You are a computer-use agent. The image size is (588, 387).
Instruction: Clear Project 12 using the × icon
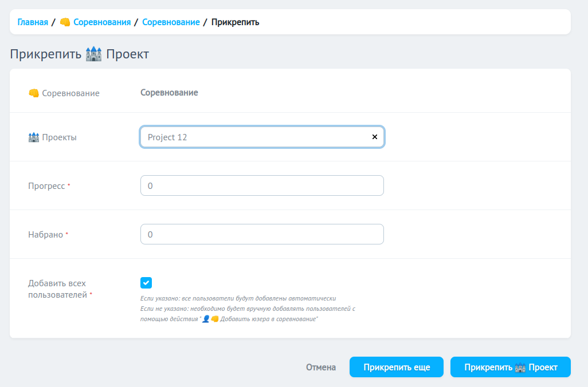375,137
